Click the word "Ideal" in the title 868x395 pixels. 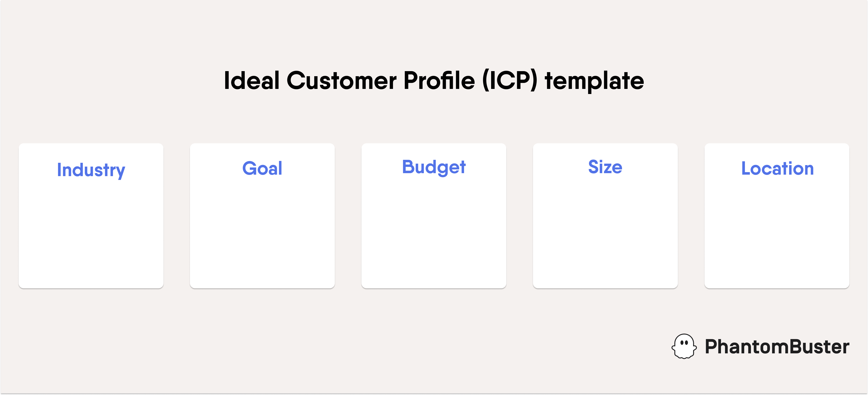point(252,81)
